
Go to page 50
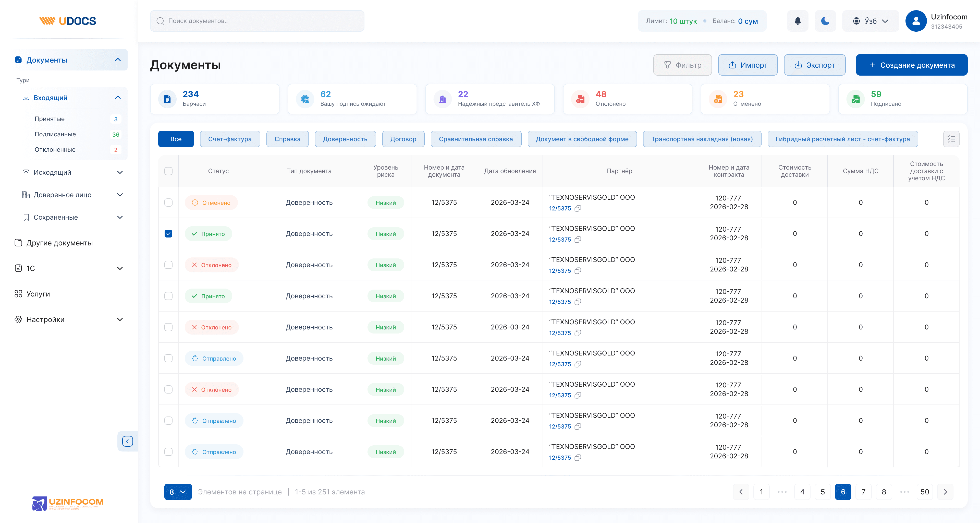pyautogui.click(x=924, y=492)
